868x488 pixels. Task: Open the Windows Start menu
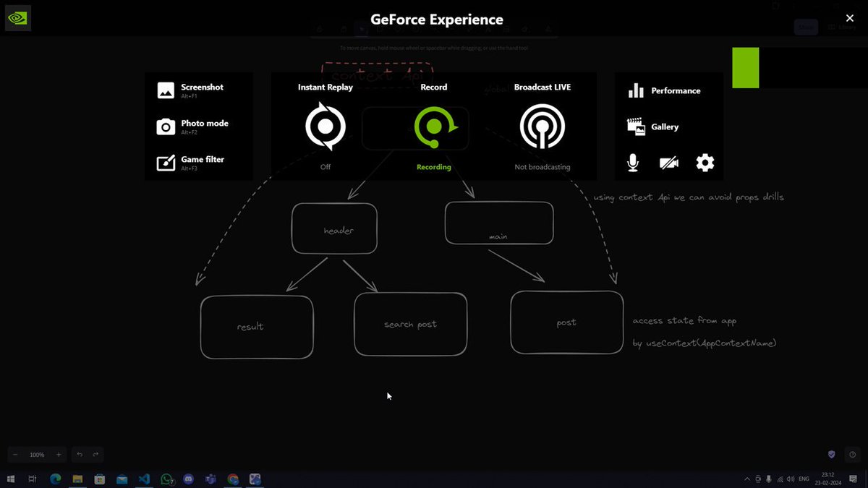coord(11,479)
